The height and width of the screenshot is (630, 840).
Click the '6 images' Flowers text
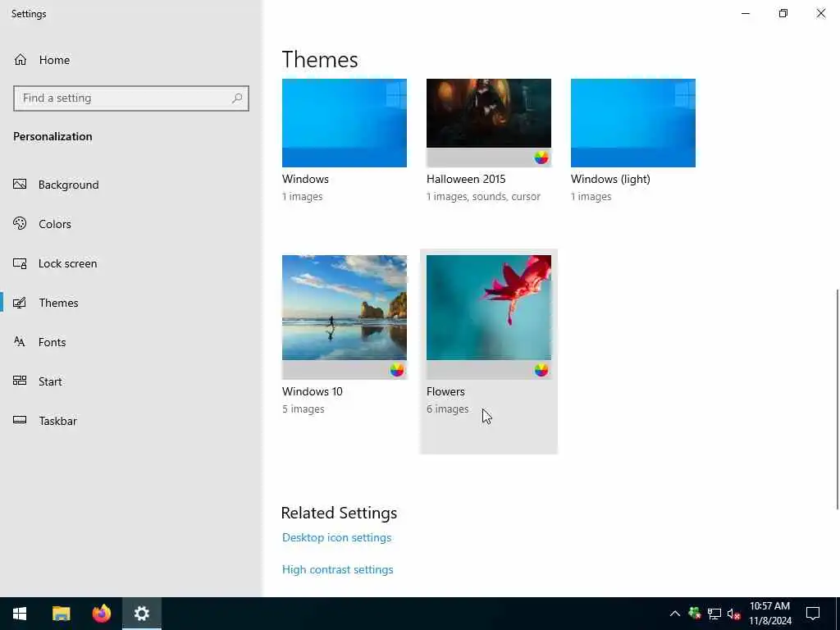click(447, 409)
